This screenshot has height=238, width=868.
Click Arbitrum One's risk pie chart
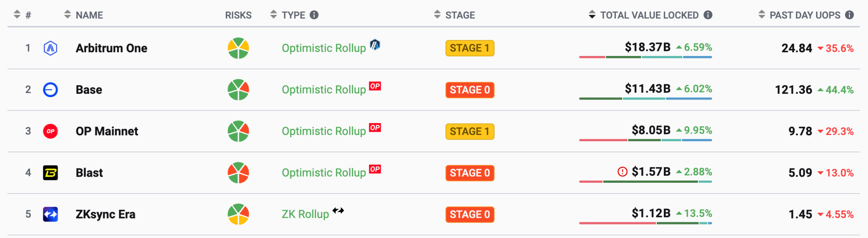(238, 48)
